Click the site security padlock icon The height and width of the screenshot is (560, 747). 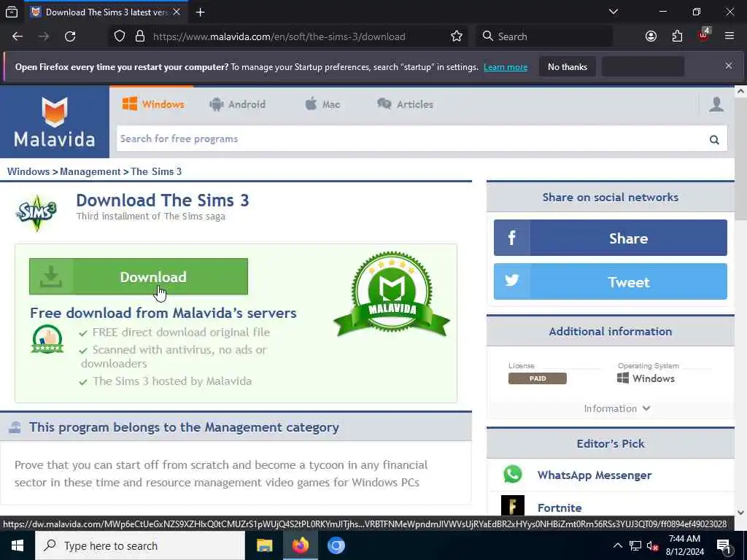[140, 36]
